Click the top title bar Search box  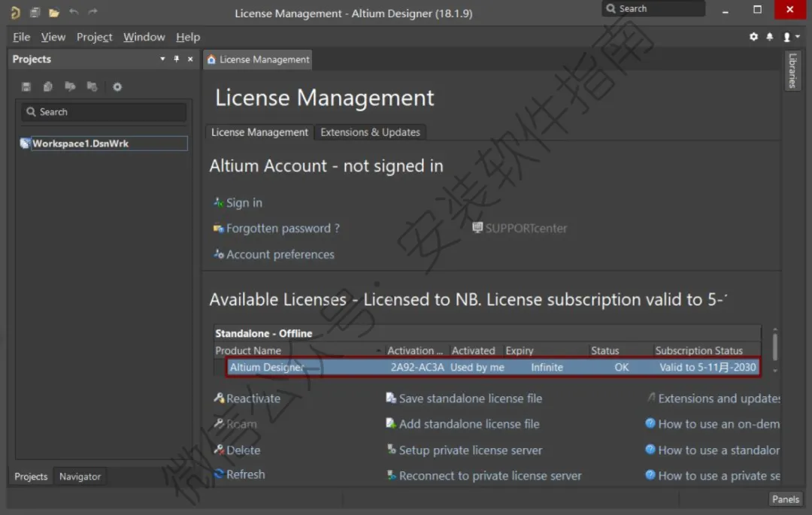click(x=653, y=9)
